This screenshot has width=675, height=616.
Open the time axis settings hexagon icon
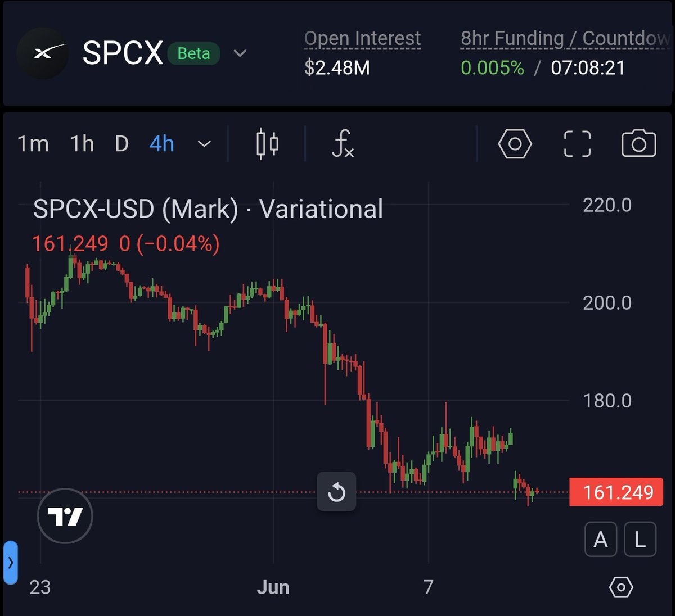pyautogui.click(x=621, y=587)
